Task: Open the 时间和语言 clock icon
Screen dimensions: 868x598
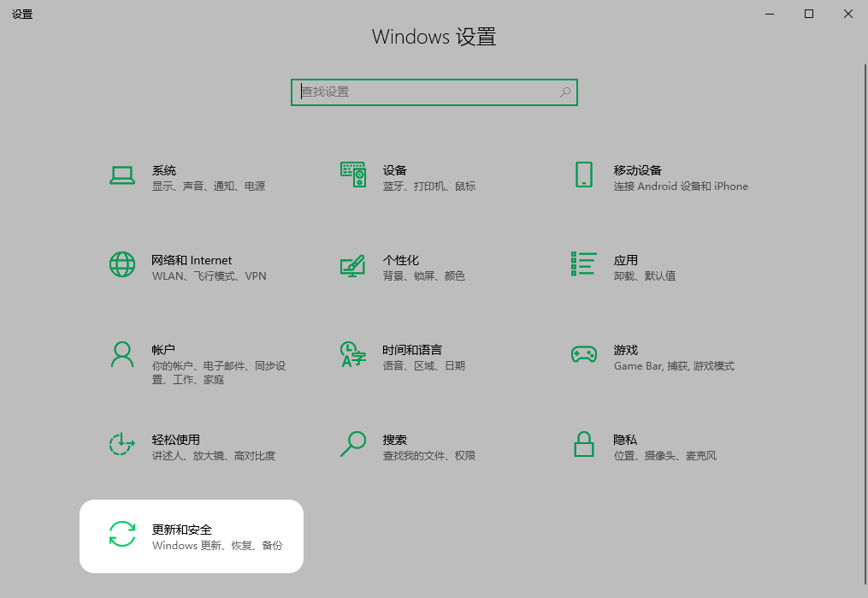Action: pyautogui.click(x=353, y=354)
